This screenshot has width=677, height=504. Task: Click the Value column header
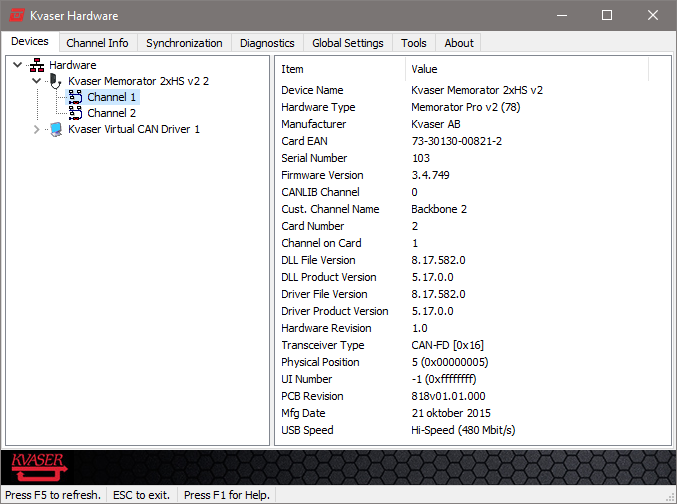tap(527, 69)
